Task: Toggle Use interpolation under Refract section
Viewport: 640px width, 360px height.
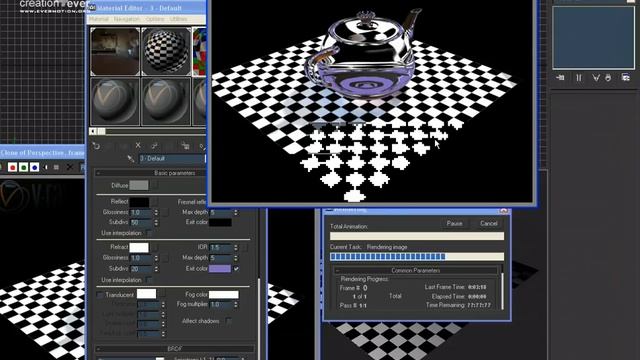Action: tap(149, 280)
